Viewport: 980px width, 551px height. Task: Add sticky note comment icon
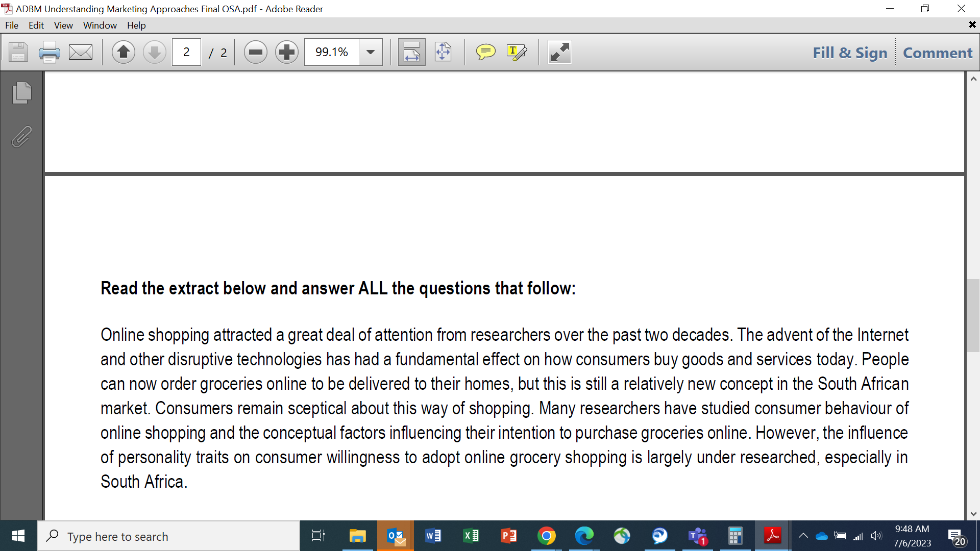pos(485,52)
